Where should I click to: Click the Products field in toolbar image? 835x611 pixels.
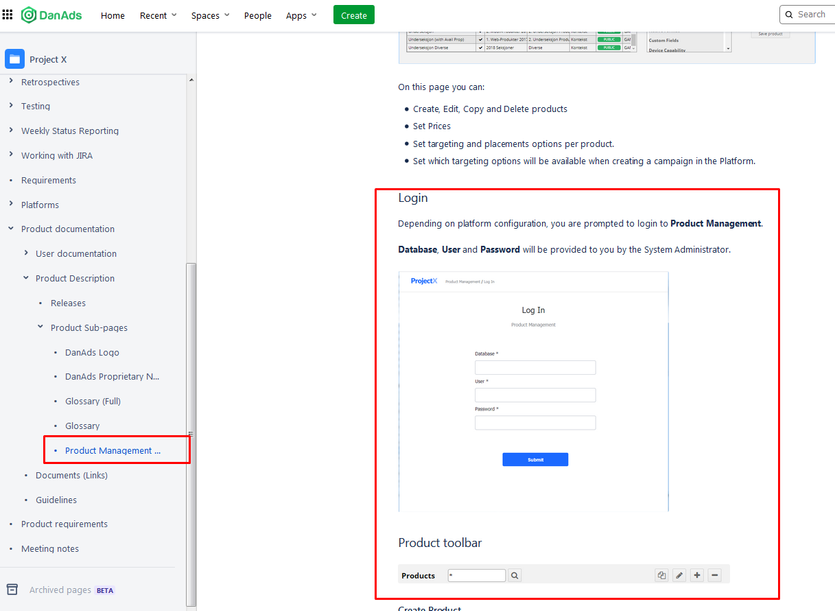(x=477, y=575)
